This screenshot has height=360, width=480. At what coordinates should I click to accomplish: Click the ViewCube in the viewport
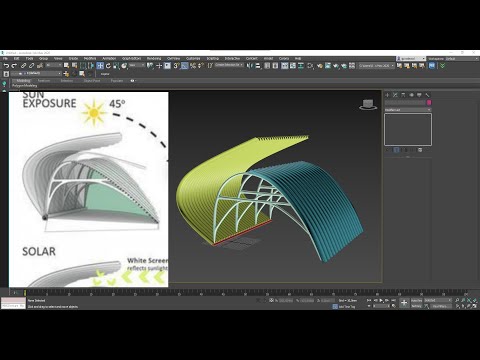click(368, 105)
